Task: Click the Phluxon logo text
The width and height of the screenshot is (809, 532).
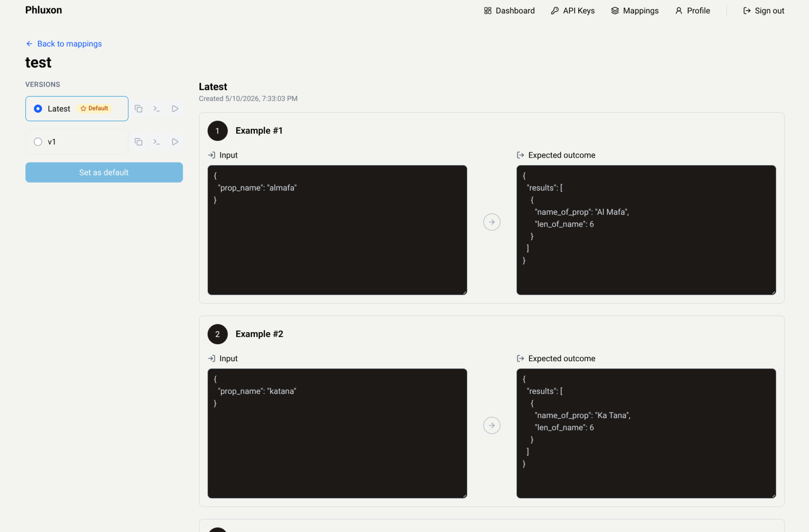Action: pyautogui.click(x=44, y=10)
